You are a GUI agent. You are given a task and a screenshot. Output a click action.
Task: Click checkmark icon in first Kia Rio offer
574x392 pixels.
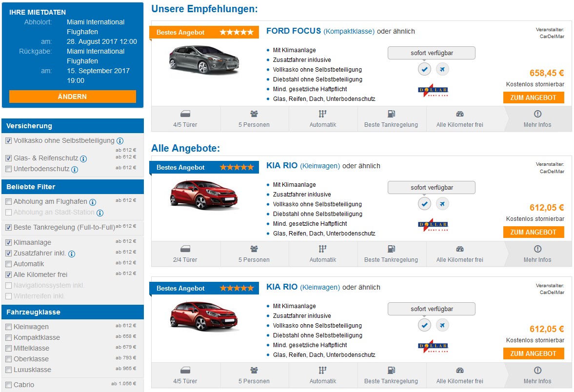pos(424,204)
